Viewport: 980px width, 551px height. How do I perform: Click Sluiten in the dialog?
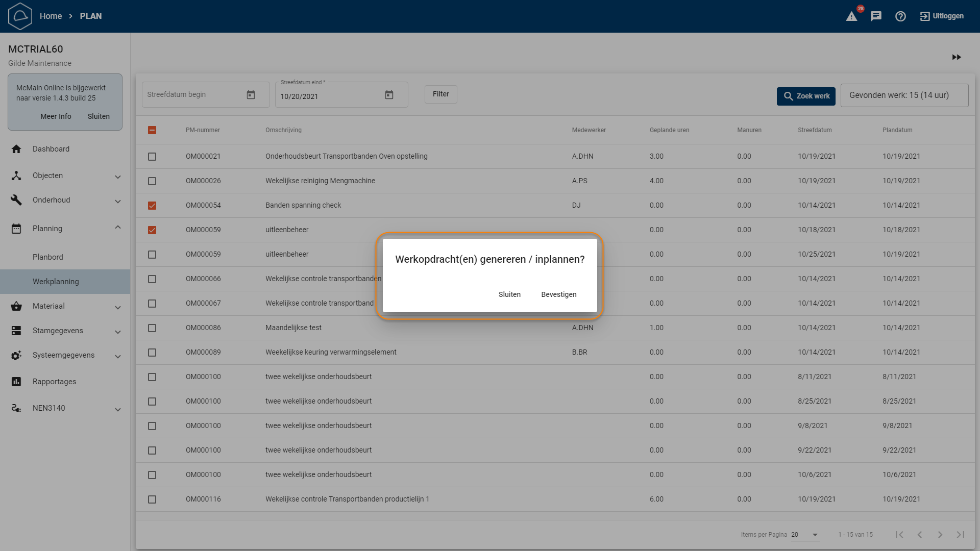coord(509,294)
